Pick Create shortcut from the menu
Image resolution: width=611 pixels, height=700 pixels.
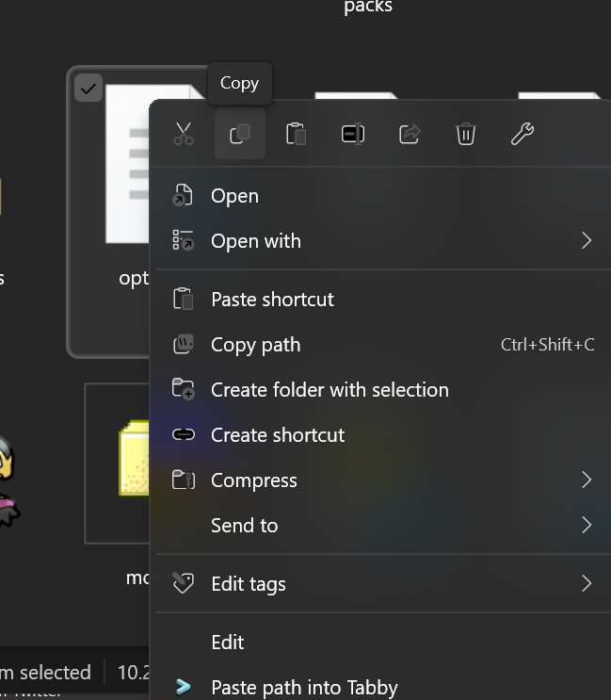click(278, 435)
